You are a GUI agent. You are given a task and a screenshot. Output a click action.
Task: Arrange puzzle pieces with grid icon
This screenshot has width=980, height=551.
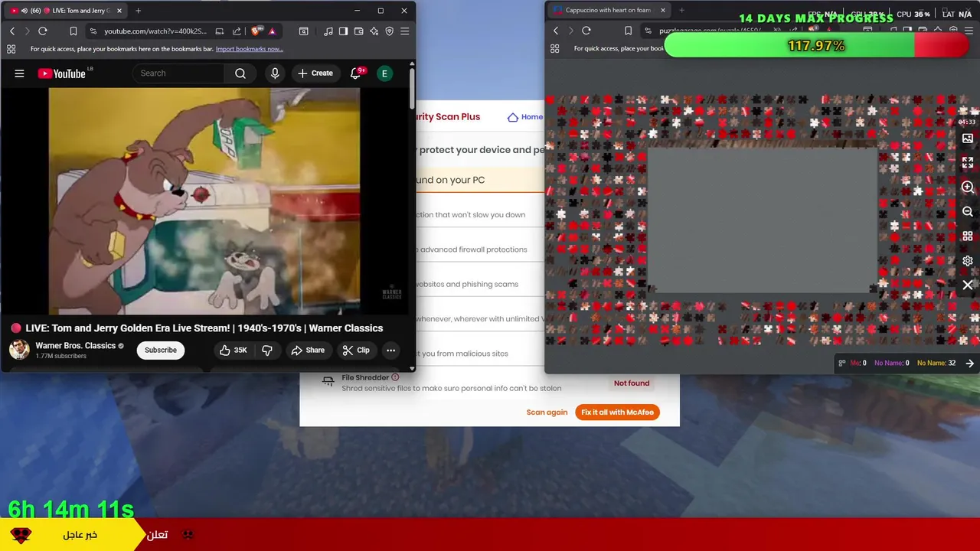[x=968, y=236]
